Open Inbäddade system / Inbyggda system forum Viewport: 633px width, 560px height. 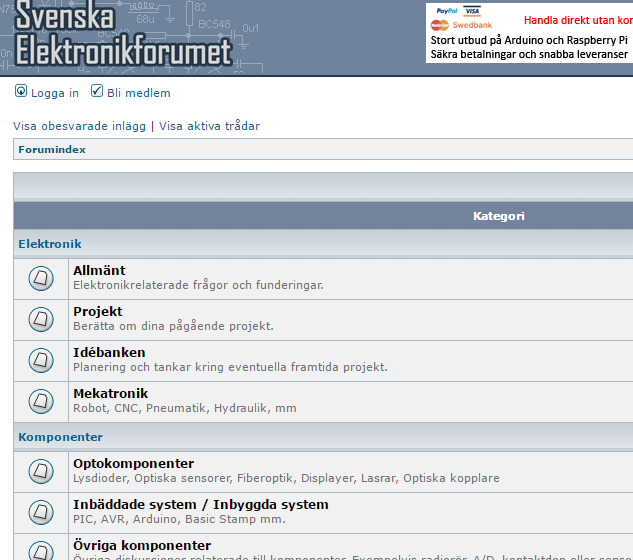click(x=201, y=505)
